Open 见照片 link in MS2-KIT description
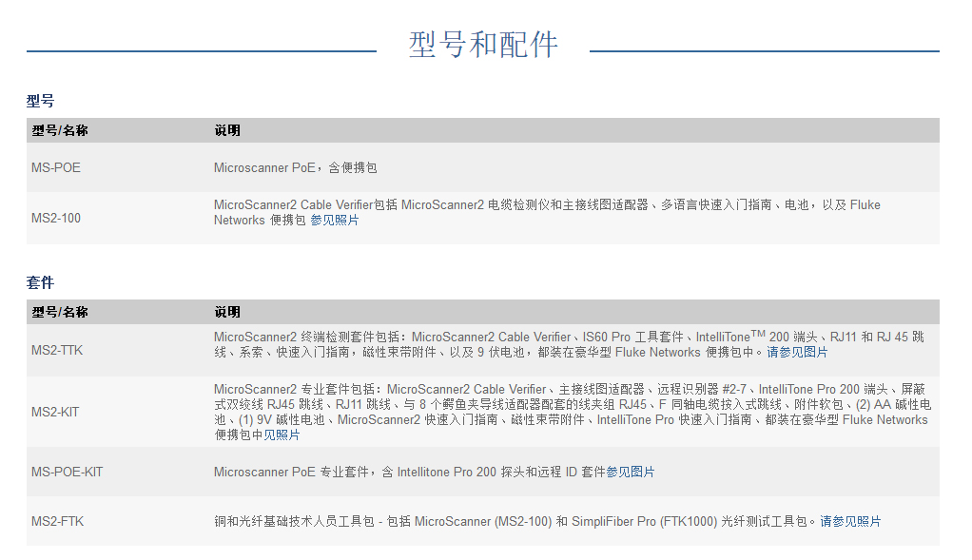Viewport: 972px width, 560px height. pos(282,434)
